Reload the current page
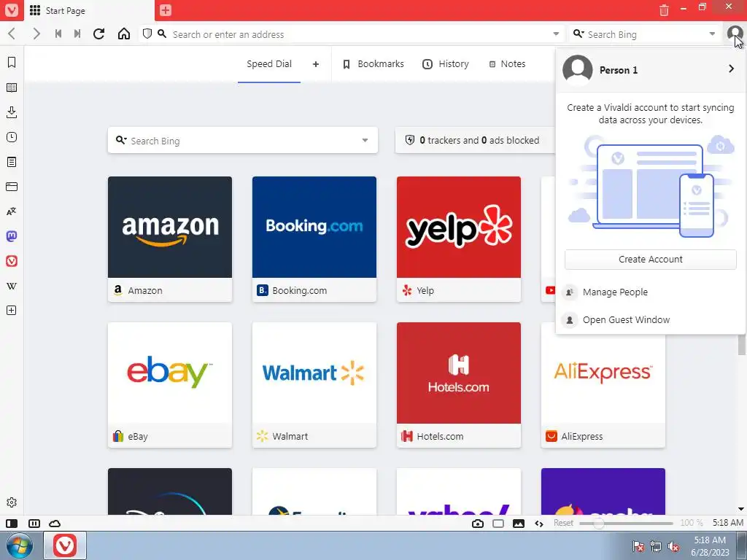 click(x=99, y=34)
